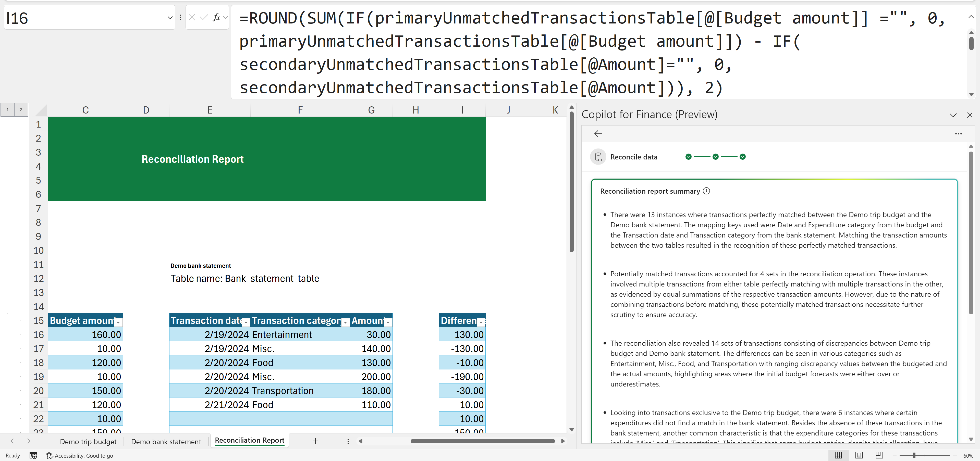980x461 pixels.
Task: Toggle outline level 2 button
Action: coord(21,109)
